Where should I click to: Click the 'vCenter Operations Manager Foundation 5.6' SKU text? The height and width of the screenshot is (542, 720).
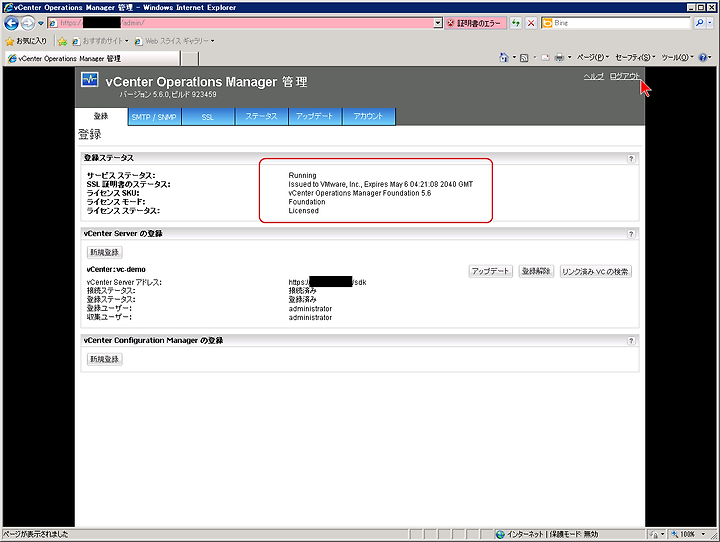pos(360,193)
